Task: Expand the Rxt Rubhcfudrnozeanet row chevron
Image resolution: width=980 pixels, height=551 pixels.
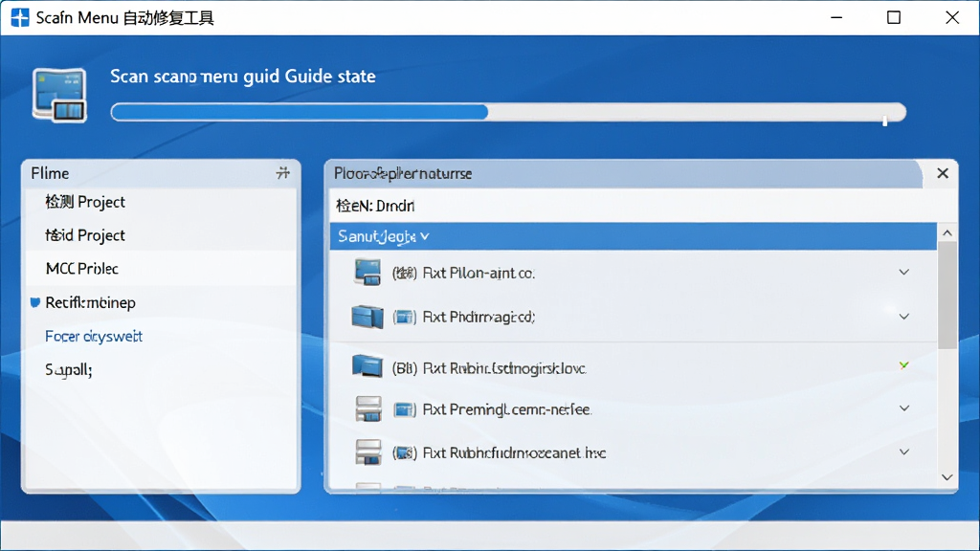Action: tap(903, 452)
